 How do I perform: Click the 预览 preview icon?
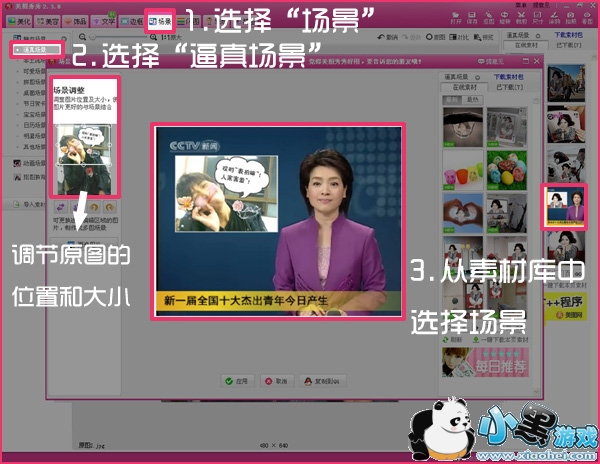(483, 37)
